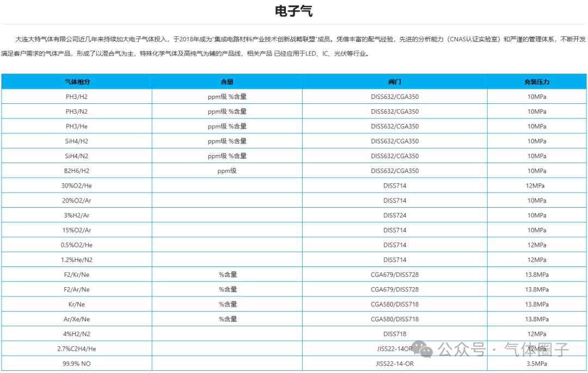Click 12MPa in the 0.5%O2/He row
Screen dimensions: 588x373
pyautogui.click(x=537, y=245)
